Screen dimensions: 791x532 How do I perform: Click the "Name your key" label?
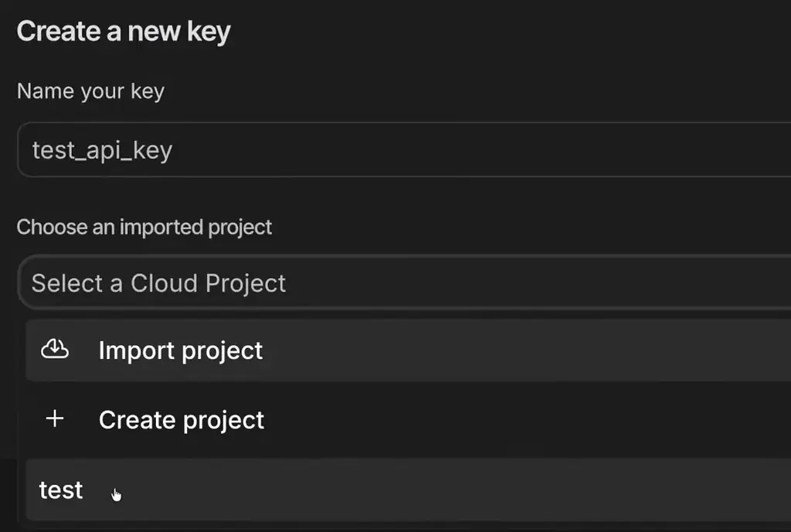pyautogui.click(x=90, y=91)
